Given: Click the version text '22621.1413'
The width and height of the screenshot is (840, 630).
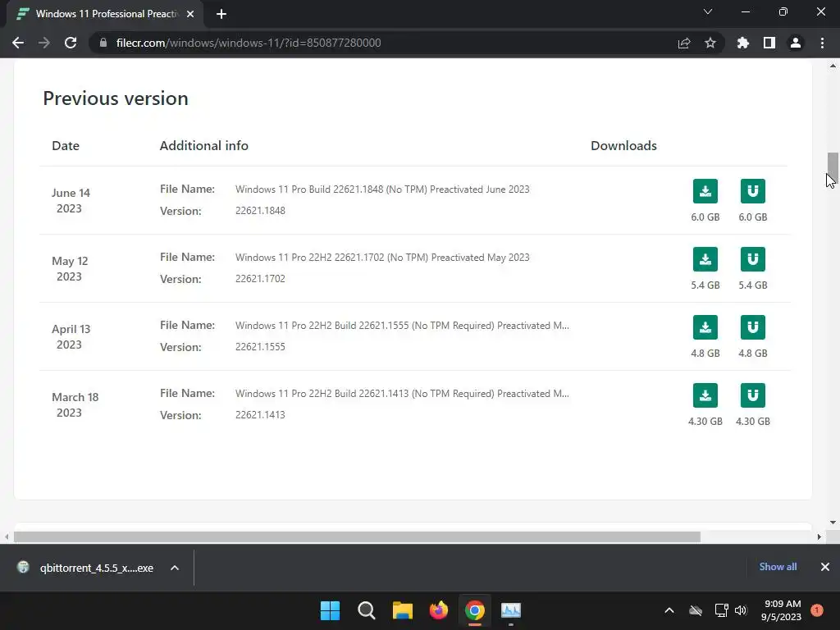Looking at the screenshot, I should click(x=260, y=414).
